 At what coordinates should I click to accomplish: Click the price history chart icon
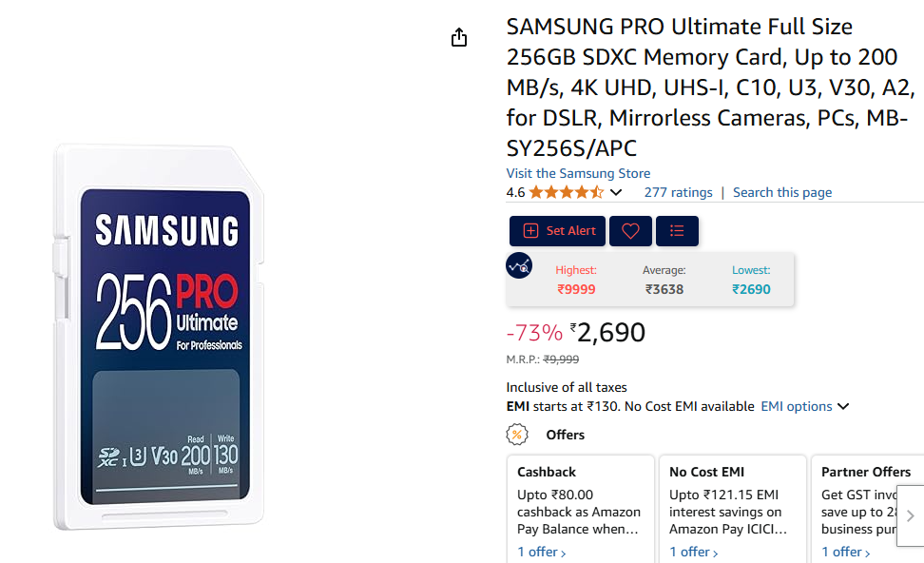[519, 266]
